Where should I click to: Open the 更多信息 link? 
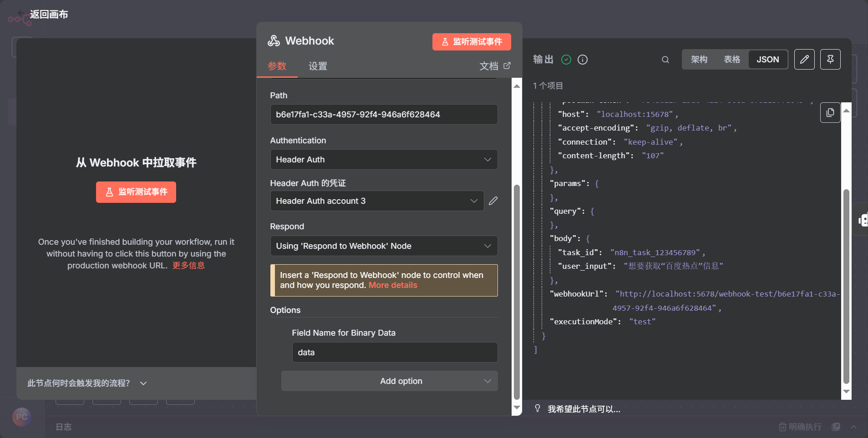pos(188,266)
